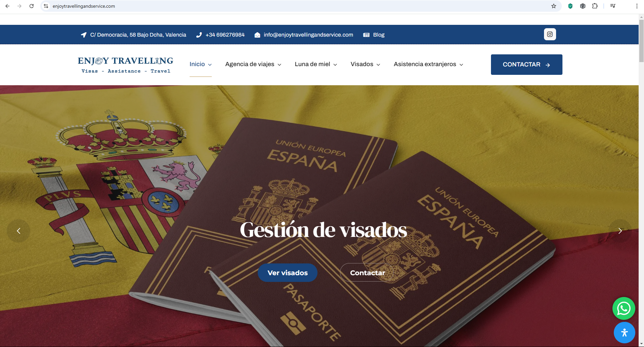Expand Asistencia extranjeros dropdown

(x=428, y=64)
